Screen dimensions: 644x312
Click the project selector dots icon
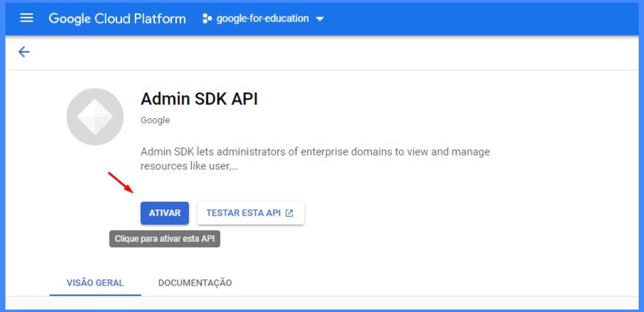[207, 19]
